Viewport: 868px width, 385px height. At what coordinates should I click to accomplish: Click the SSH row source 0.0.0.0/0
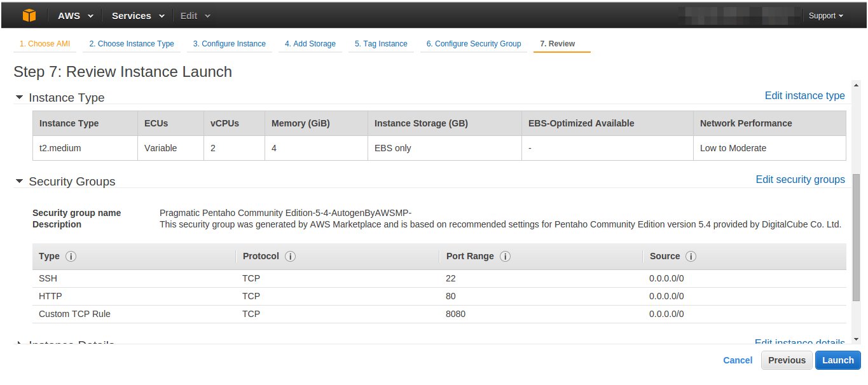click(x=666, y=278)
